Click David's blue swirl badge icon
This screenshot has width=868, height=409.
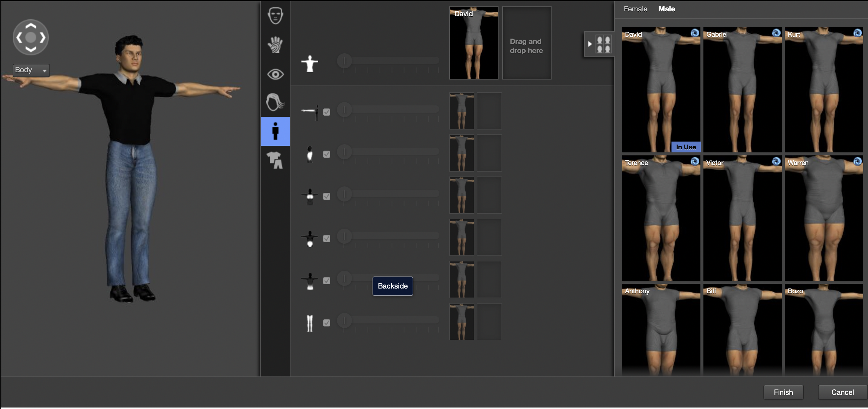click(x=695, y=33)
